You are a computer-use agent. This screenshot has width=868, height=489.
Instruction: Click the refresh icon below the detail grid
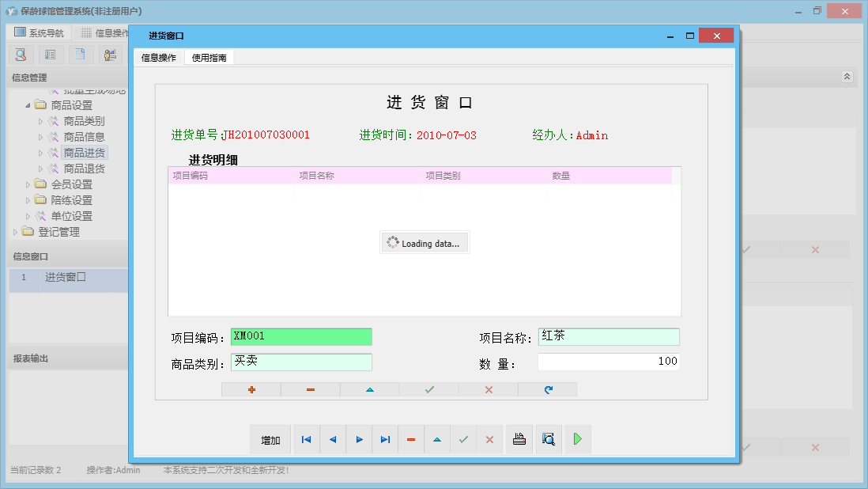click(547, 389)
